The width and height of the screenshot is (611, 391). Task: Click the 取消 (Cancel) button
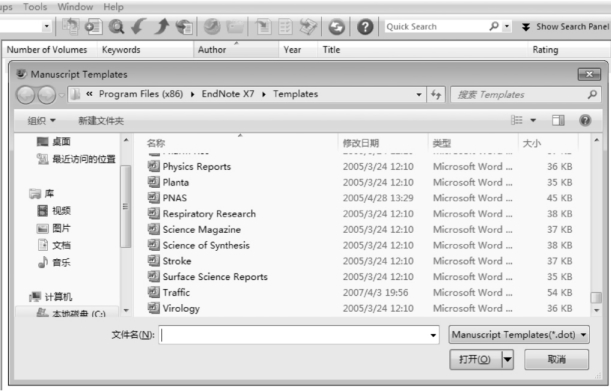(556, 359)
